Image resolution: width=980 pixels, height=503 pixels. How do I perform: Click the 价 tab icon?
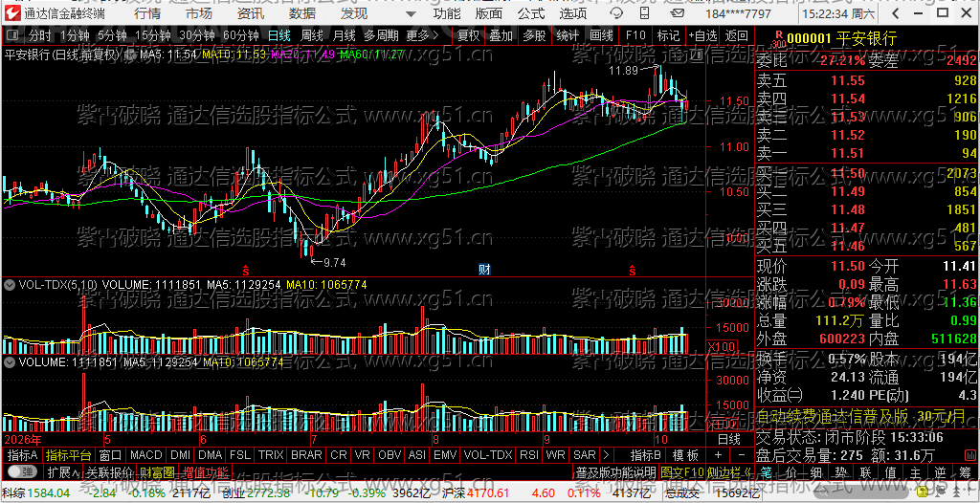click(791, 471)
